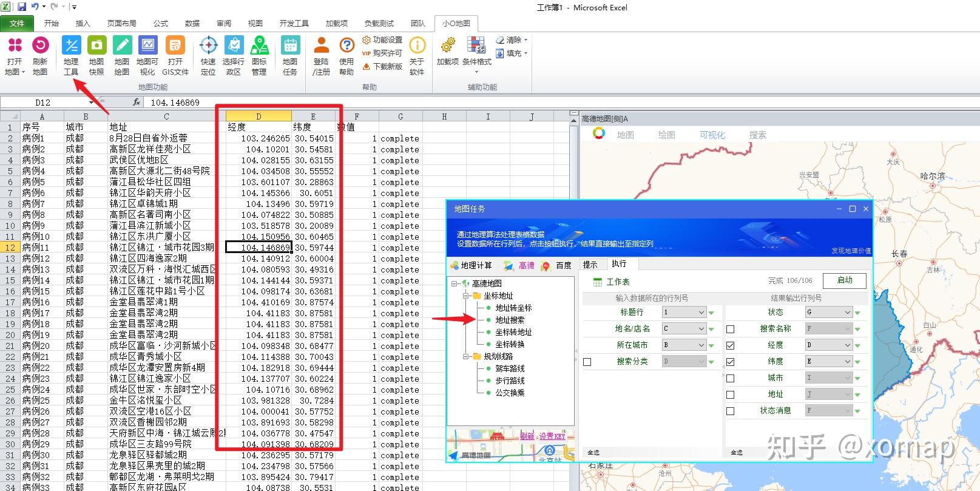Click the 启动 start button
980x491 pixels.
(845, 280)
